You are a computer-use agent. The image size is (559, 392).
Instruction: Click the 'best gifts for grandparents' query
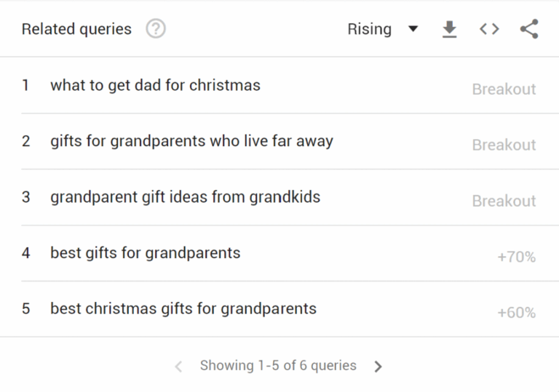pyautogui.click(x=145, y=253)
